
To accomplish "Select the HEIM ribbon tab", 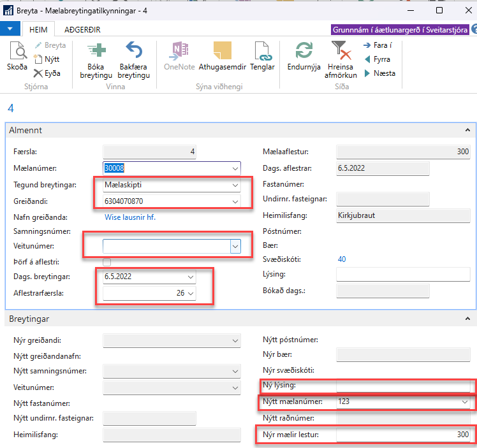I will (38, 29).
